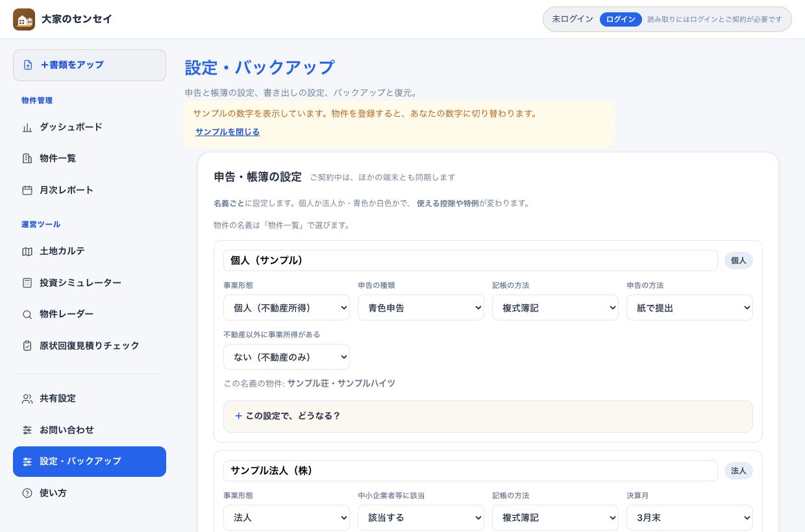
Task: Click the 共有設定 people icon
Action: pos(27,398)
